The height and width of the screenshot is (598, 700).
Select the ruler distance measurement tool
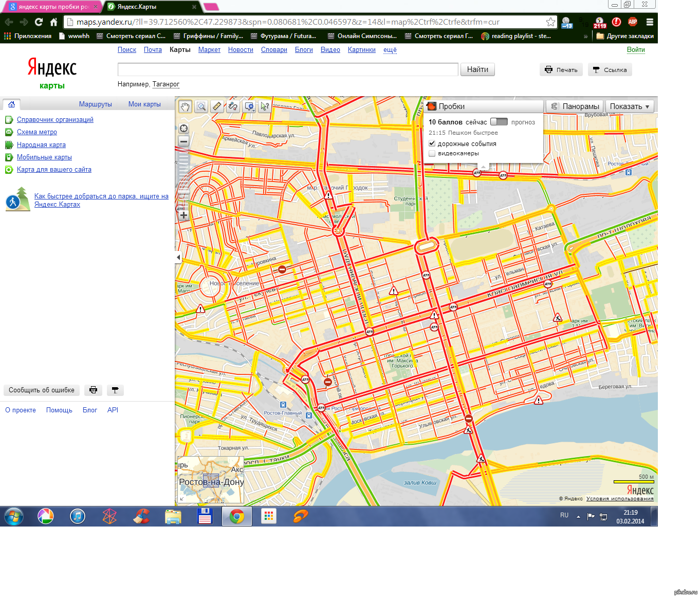click(217, 106)
